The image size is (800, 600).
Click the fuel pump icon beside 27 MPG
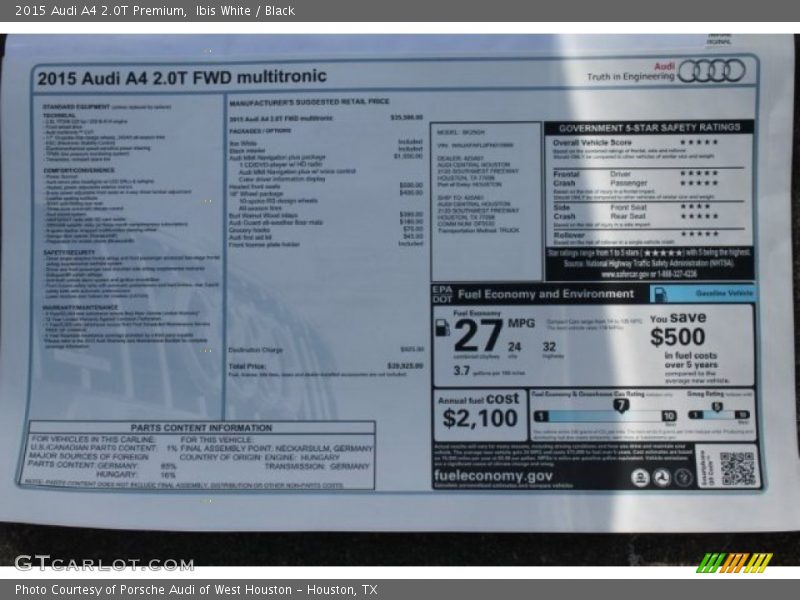(442, 328)
